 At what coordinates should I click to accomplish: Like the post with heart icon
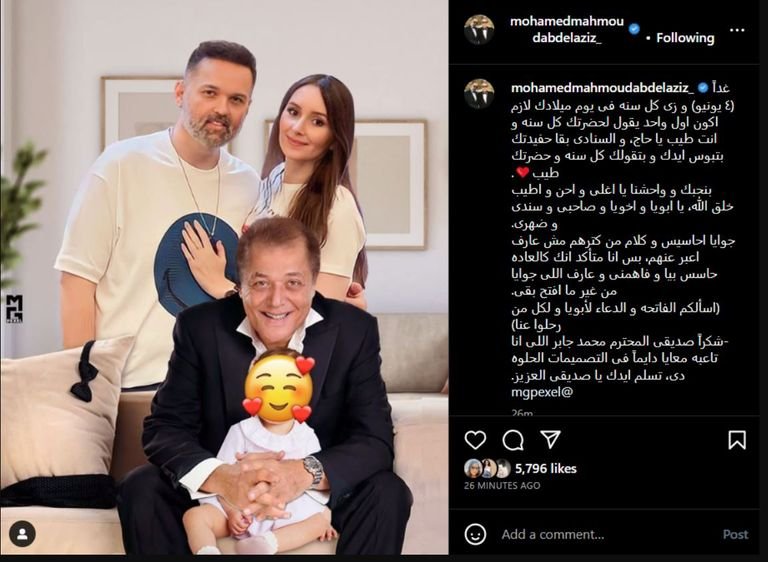475,440
